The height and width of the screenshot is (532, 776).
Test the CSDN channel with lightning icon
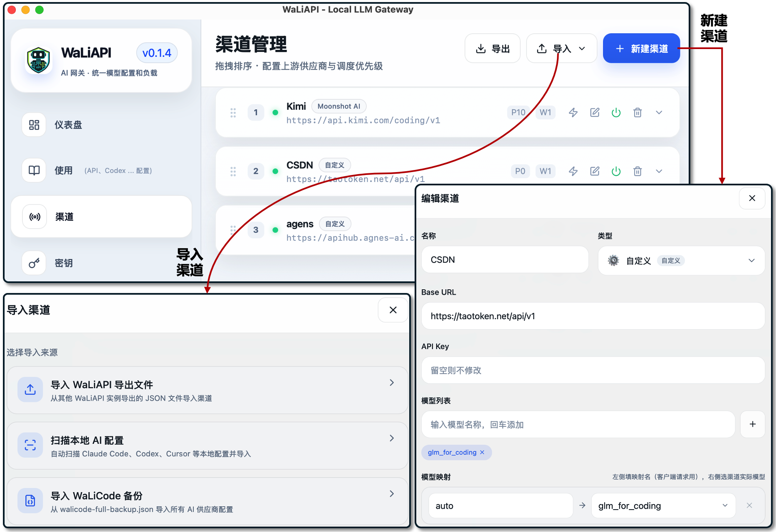[573, 171]
